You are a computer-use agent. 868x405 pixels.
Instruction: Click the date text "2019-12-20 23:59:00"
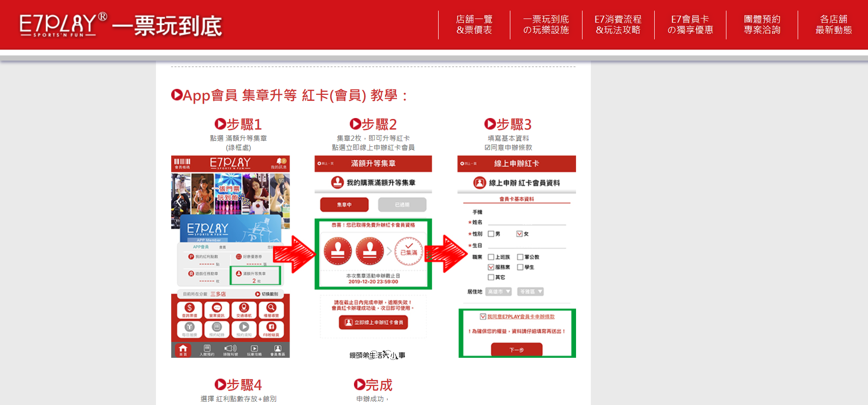click(373, 281)
